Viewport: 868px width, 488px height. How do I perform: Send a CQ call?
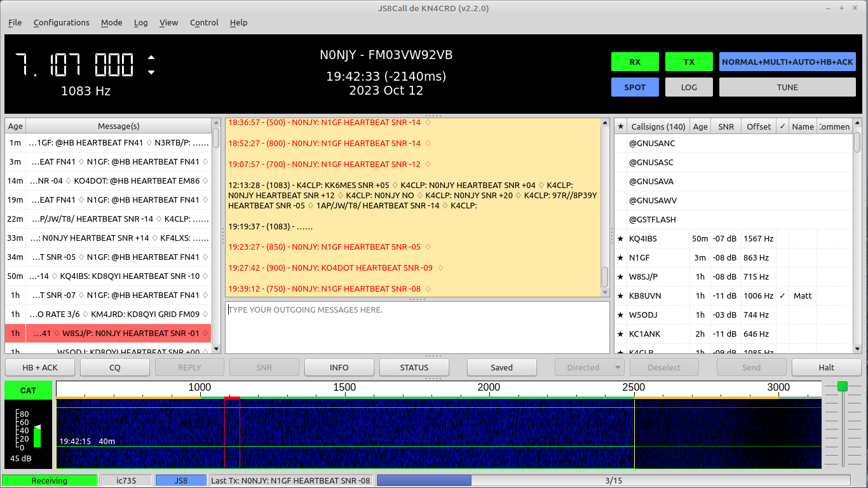(114, 367)
